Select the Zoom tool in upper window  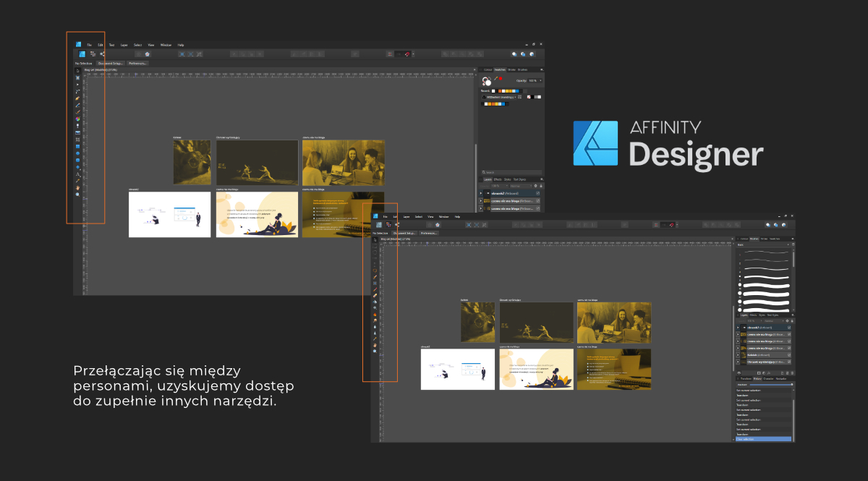77,195
